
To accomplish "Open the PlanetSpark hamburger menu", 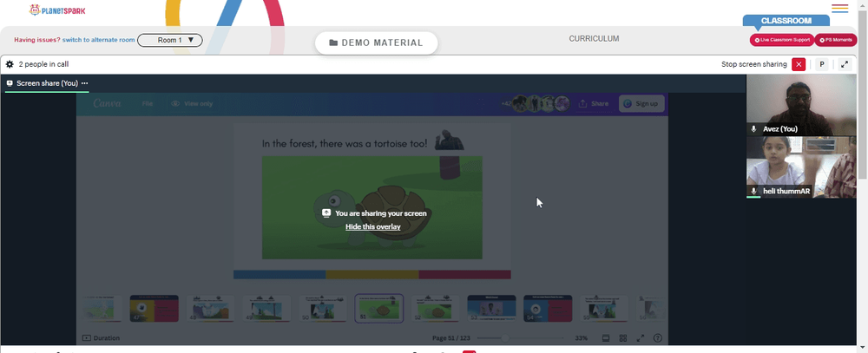I will click(839, 9).
